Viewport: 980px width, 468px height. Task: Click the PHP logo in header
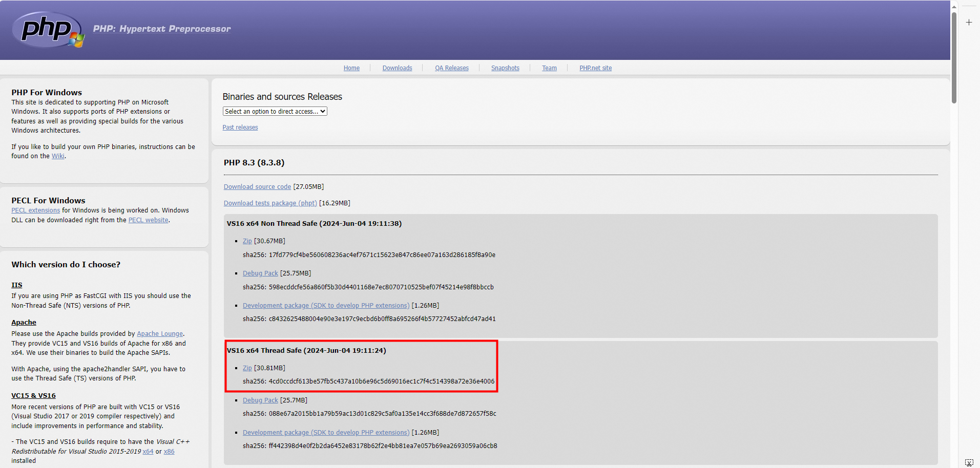[48, 30]
